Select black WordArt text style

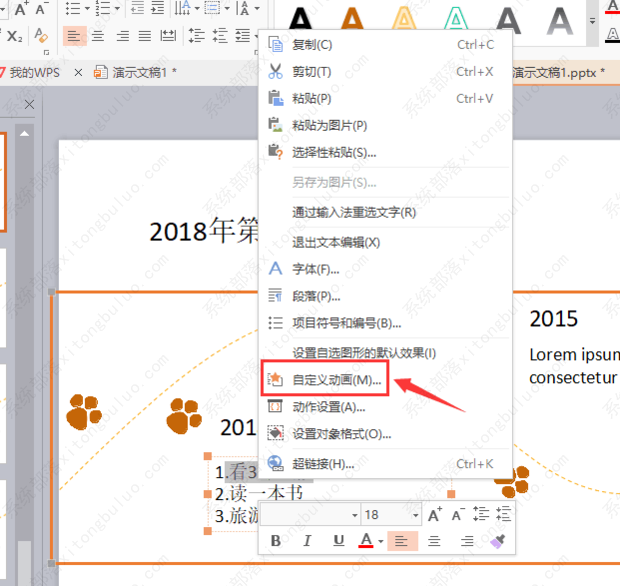coord(301,18)
